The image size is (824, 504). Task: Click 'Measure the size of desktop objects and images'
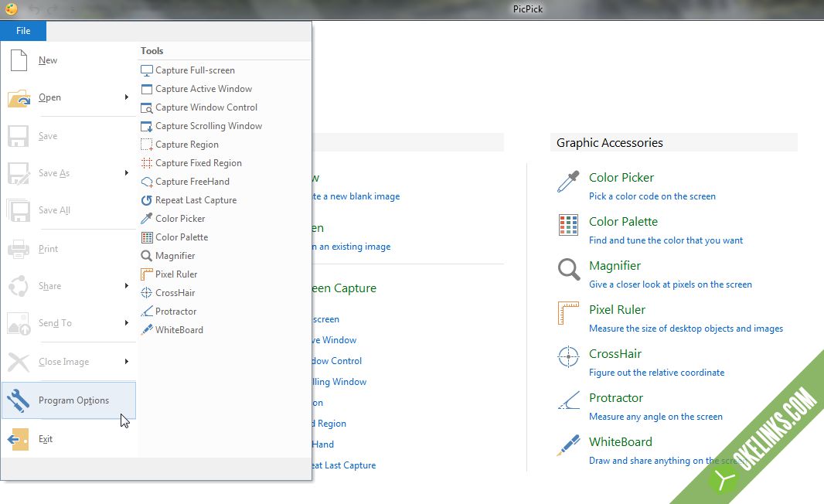pos(686,329)
